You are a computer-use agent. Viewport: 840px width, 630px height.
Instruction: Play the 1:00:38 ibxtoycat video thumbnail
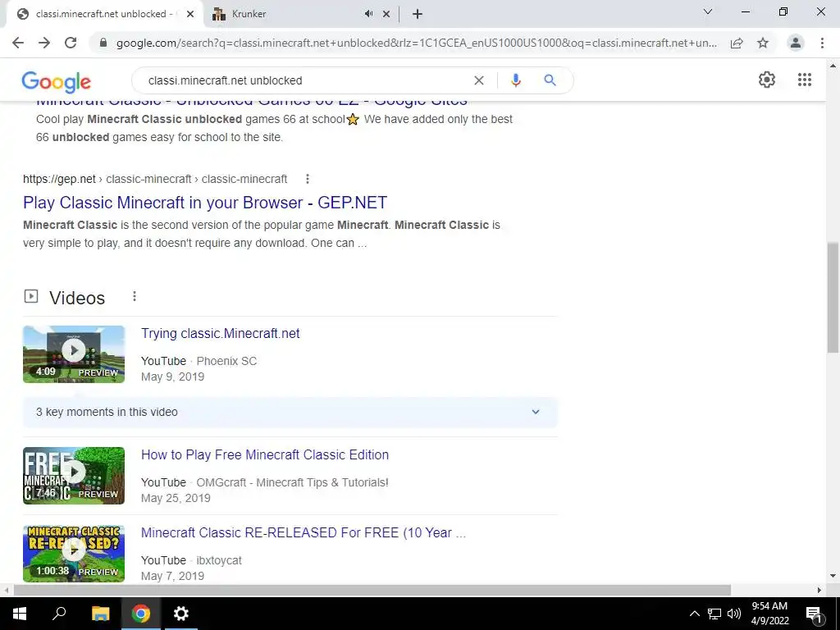point(74,554)
